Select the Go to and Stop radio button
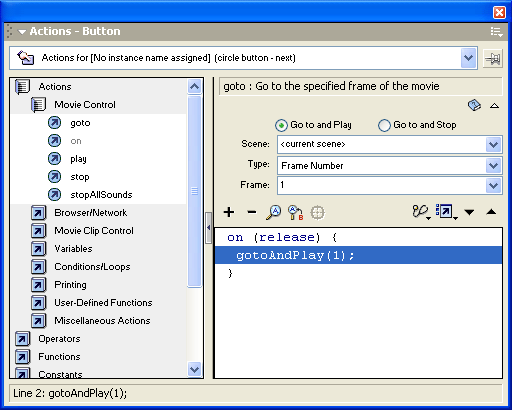 [x=384, y=125]
